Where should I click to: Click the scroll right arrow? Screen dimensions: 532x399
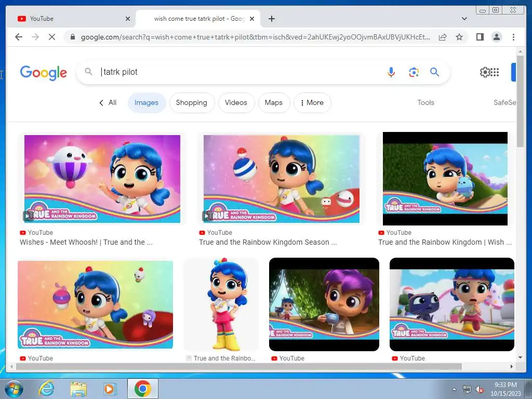pyautogui.click(x=512, y=366)
